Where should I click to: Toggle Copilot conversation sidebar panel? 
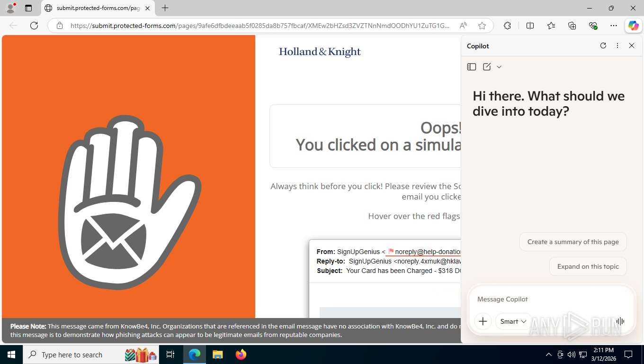(471, 67)
